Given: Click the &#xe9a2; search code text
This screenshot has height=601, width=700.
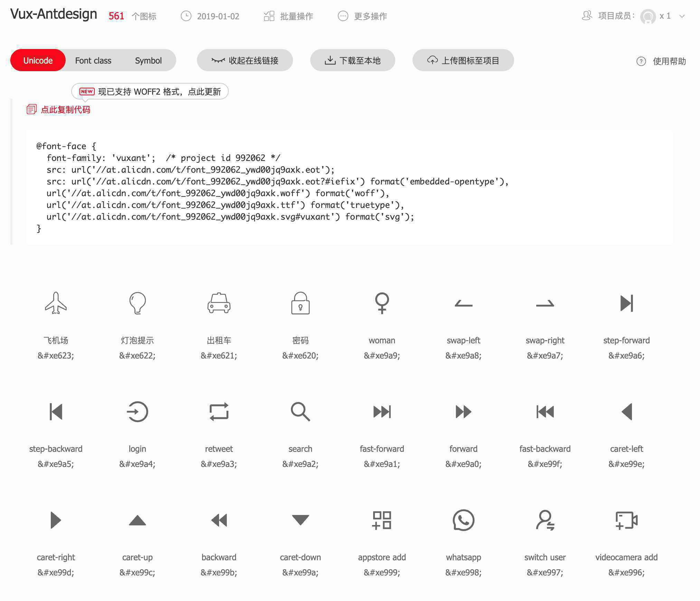Looking at the screenshot, I should 300,464.
